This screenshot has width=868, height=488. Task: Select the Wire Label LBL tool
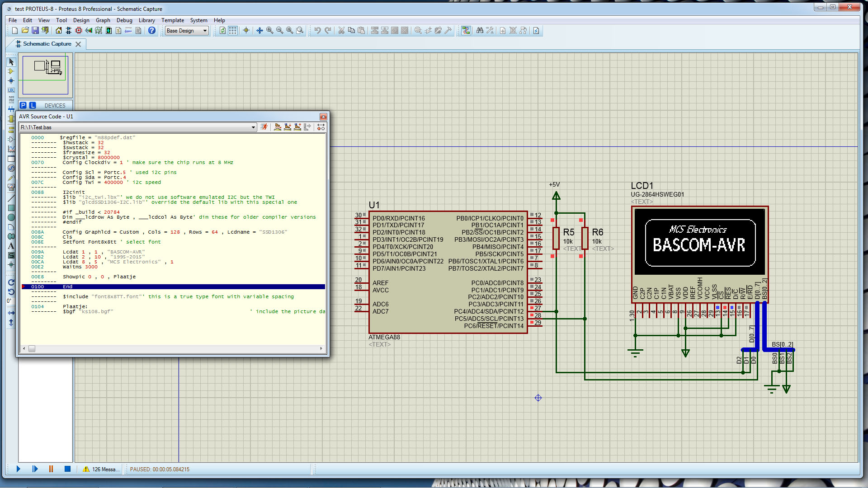tap(11, 90)
